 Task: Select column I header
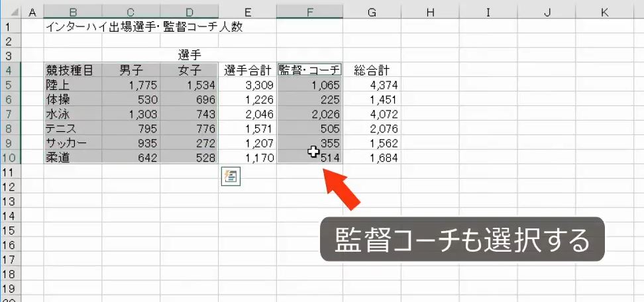click(488, 13)
